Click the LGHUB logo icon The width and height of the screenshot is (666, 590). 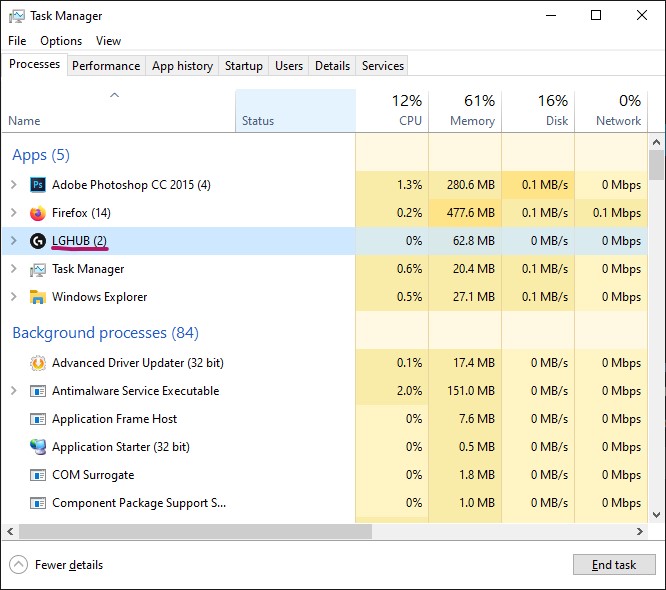pyautogui.click(x=38, y=241)
